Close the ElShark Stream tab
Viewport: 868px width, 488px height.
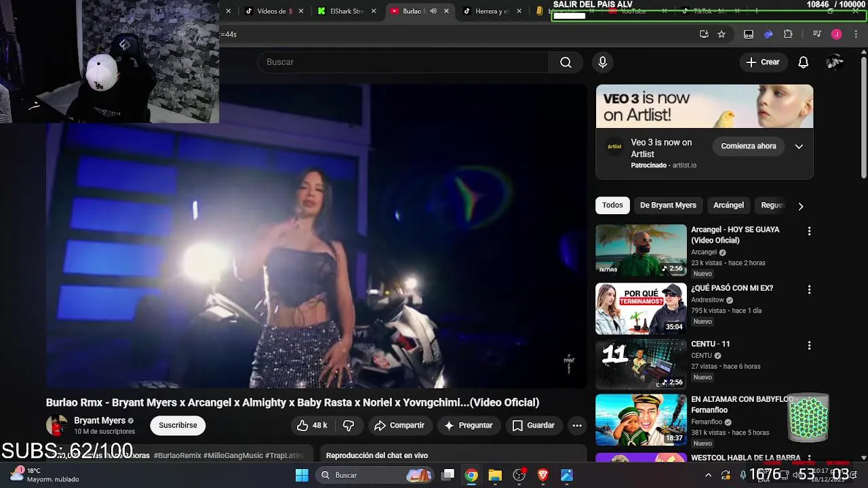pyautogui.click(x=374, y=11)
